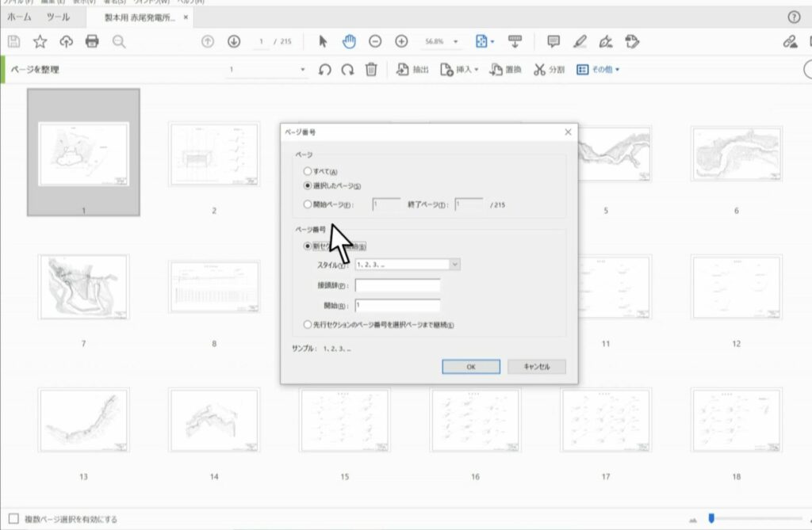
Task: Zoom in with plus circle icon
Action: click(401, 41)
